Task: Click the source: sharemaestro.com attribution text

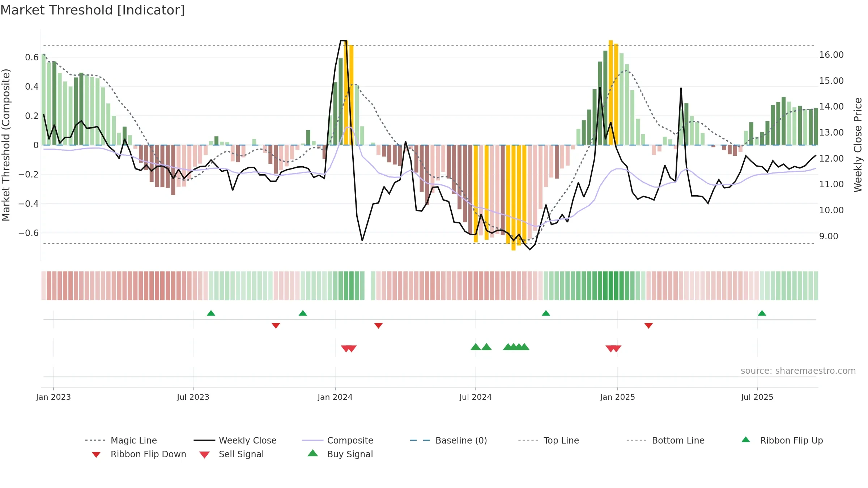Action: pos(798,371)
